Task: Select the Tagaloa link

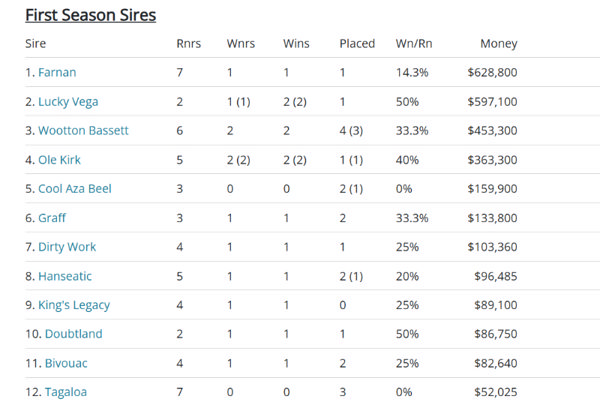Action: point(66,392)
